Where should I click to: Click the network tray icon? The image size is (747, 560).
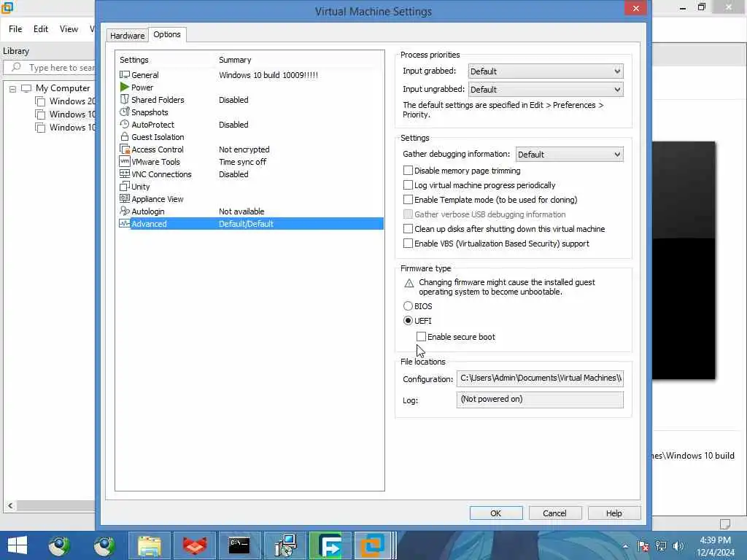[x=661, y=546]
